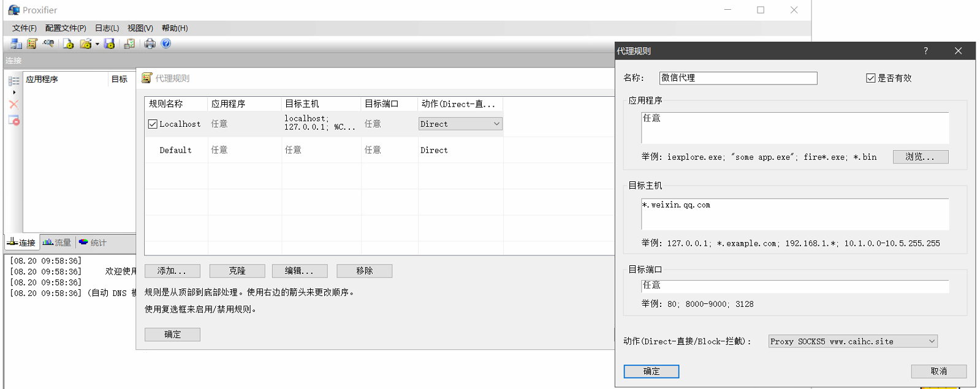Click the 目标端口 input field
Image resolution: width=980 pixels, height=389 pixels.
795,286
